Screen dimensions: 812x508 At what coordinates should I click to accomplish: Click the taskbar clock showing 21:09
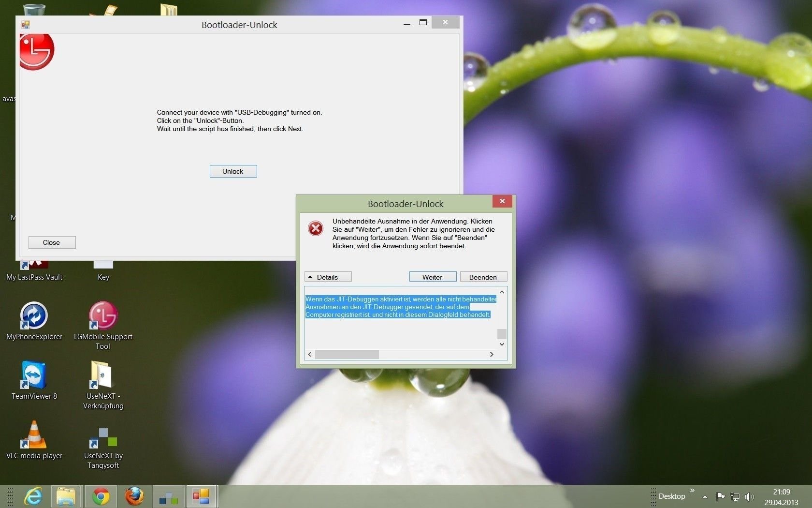781,497
